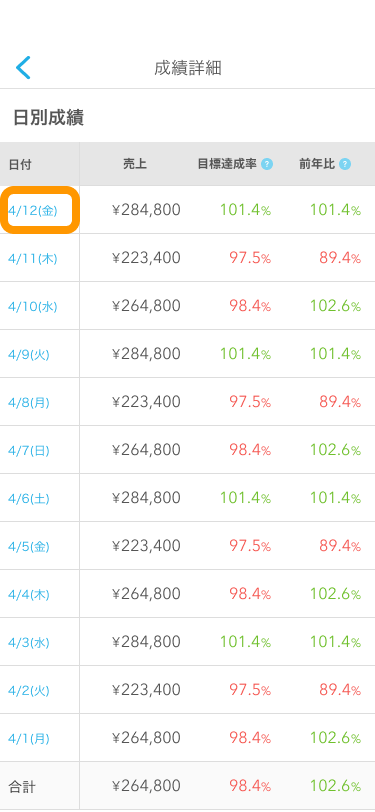Select the 4/3(水) date link
This screenshot has height=812, width=375.
(29, 643)
